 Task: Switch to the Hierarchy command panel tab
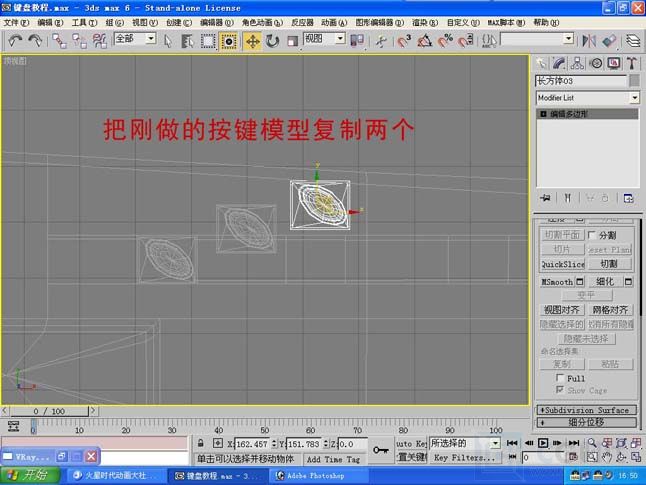point(577,63)
